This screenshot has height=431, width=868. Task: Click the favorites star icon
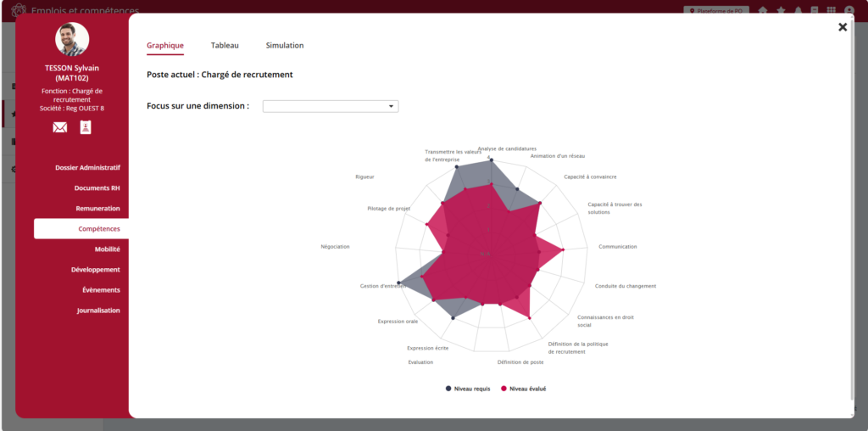781,11
